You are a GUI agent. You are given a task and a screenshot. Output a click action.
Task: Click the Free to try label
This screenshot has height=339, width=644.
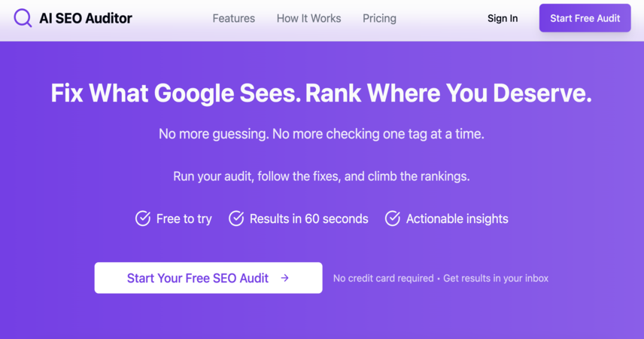[184, 219]
